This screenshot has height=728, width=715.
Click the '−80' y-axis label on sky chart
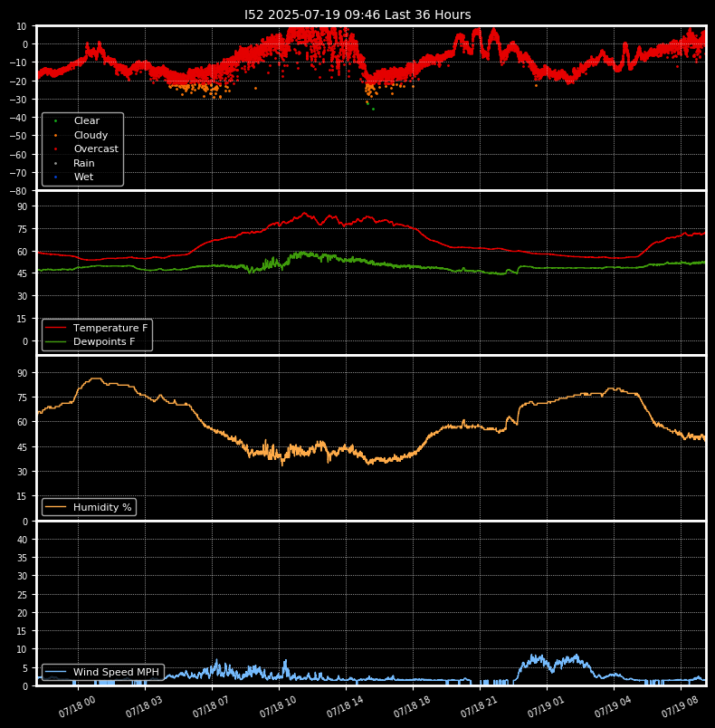[18, 191]
